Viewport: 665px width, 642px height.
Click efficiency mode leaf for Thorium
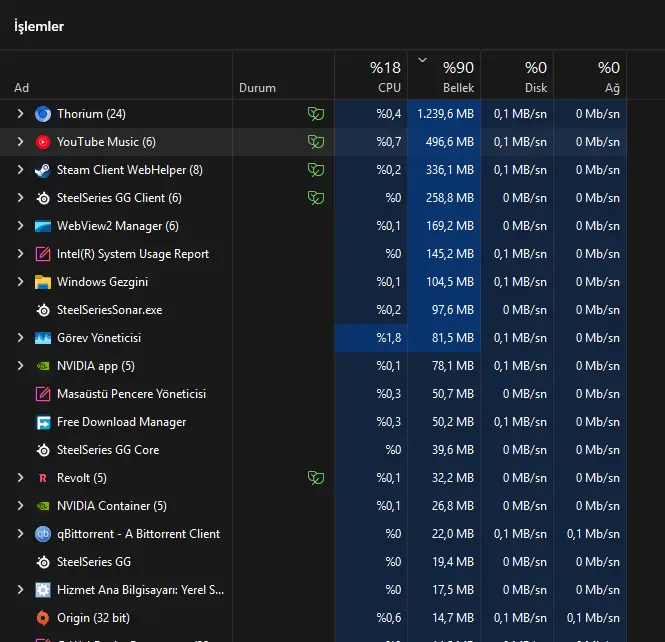pyautogui.click(x=316, y=114)
